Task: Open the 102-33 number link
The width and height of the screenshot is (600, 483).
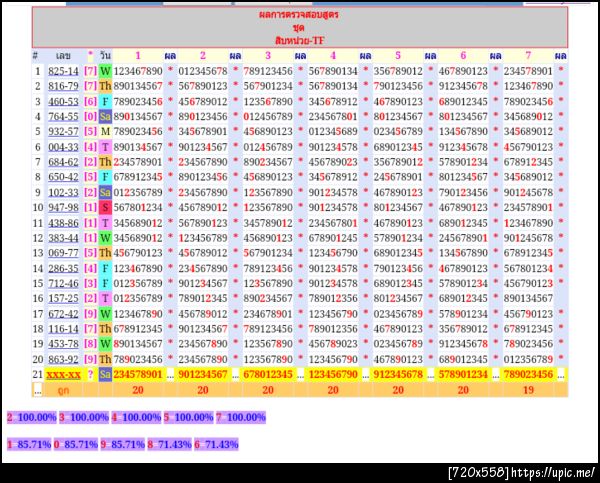Action: click(x=63, y=192)
